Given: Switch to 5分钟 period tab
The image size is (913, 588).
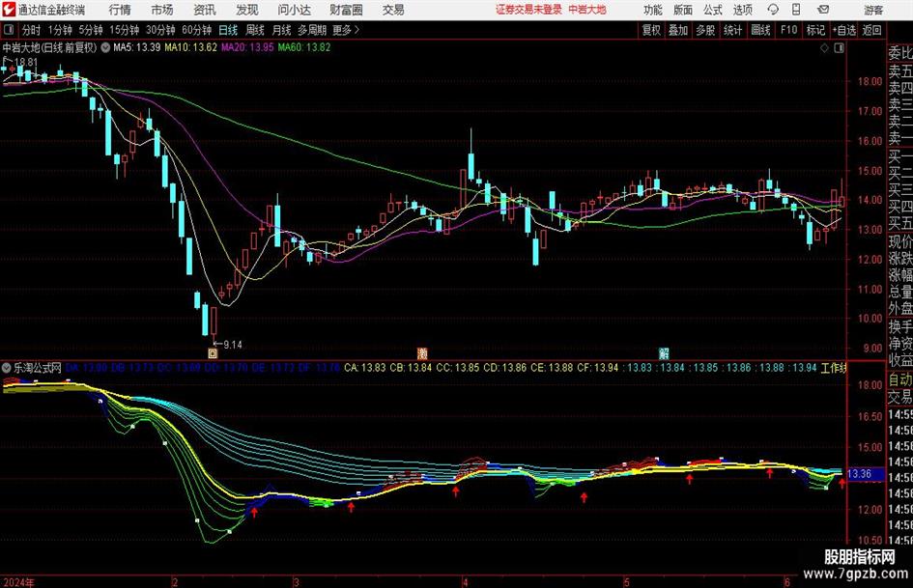Looking at the screenshot, I should pyautogui.click(x=91, y=30).
